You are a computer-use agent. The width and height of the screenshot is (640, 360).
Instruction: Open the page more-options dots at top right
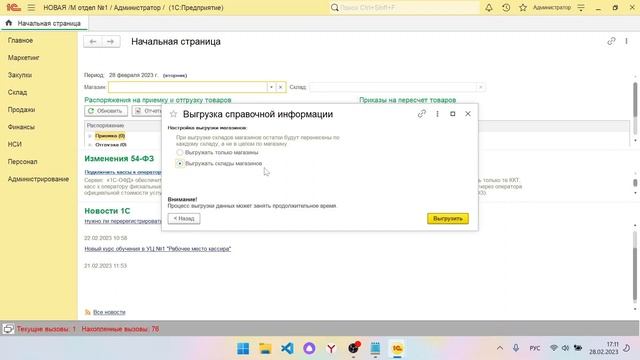pos(626,41)
